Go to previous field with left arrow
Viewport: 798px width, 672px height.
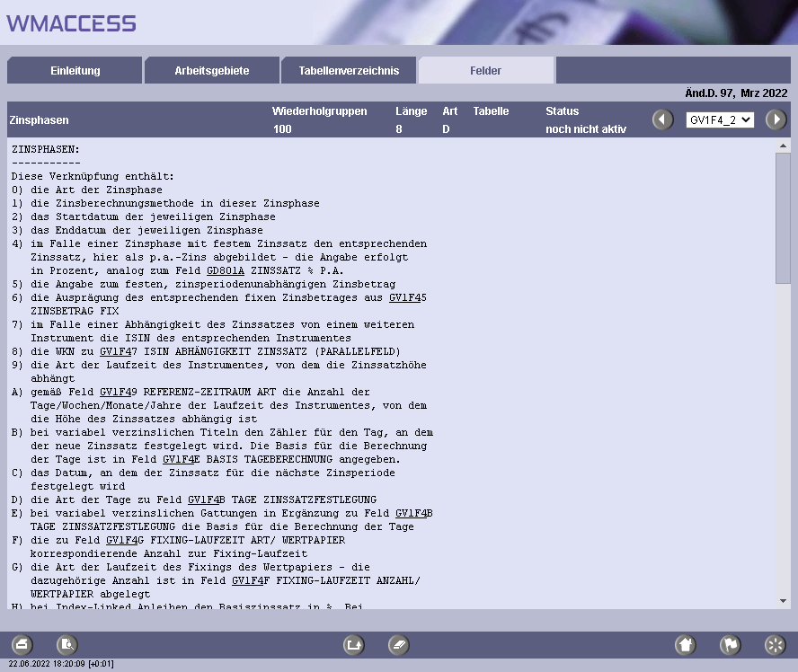coord(663,119)
